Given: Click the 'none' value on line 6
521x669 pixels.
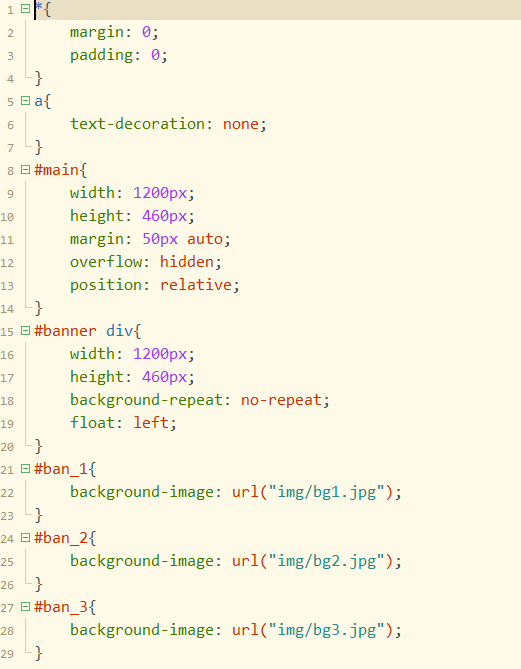Looking at the screenshot, I should (x=241, y=124).
